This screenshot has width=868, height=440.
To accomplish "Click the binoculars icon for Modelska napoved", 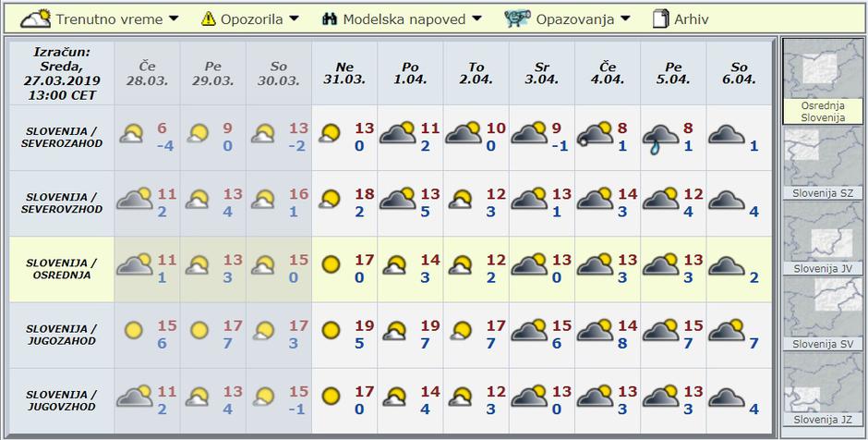I will pyautogui.click(x=330, y=18).
